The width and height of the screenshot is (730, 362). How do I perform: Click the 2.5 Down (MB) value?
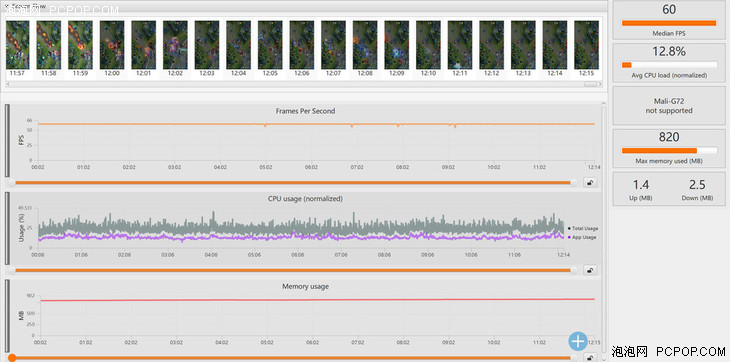tap(697, 185)
